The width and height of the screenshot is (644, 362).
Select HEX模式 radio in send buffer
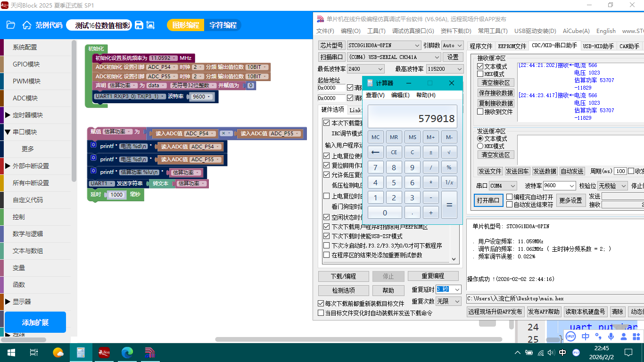pyautogui.click(x=480, y=146)
